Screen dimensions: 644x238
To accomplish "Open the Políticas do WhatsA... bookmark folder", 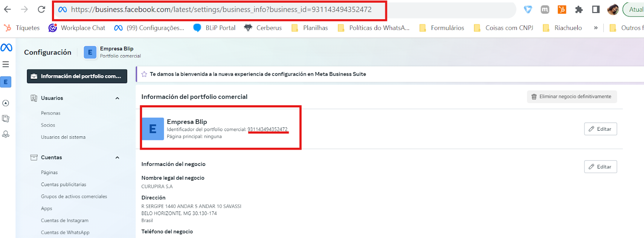I will (373, 28).
